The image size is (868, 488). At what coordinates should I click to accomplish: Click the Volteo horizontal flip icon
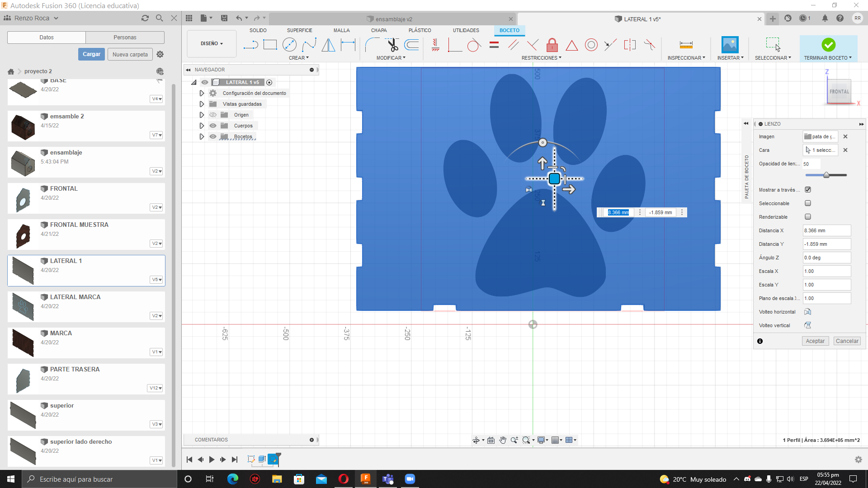[807, 312]
